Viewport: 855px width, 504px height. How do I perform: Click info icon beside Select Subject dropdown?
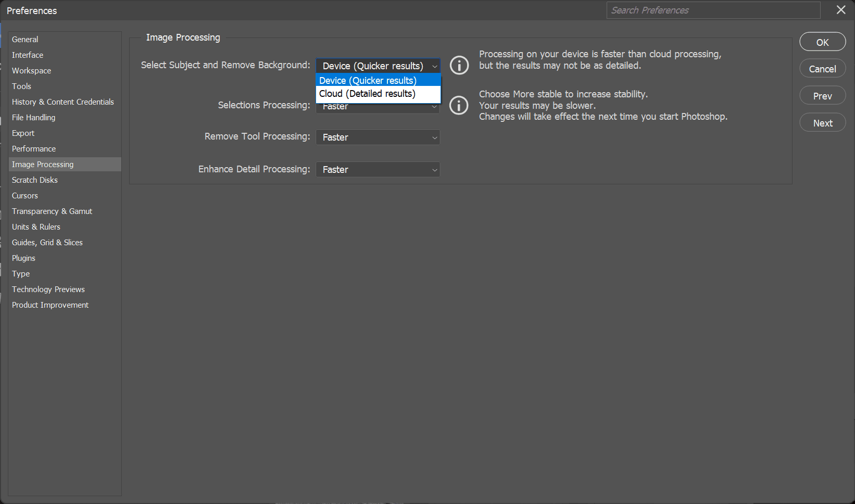coord(459,66)
